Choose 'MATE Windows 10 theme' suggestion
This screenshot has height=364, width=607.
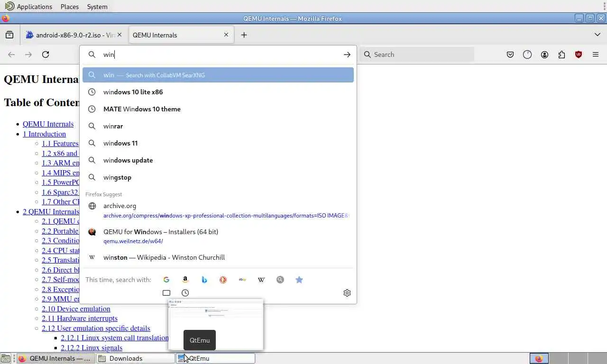[218, 109]
